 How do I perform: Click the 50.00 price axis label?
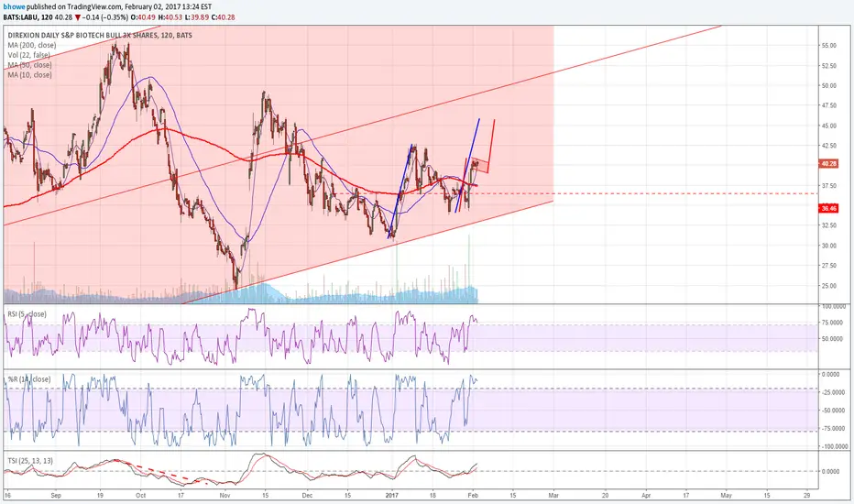(829, 85)
